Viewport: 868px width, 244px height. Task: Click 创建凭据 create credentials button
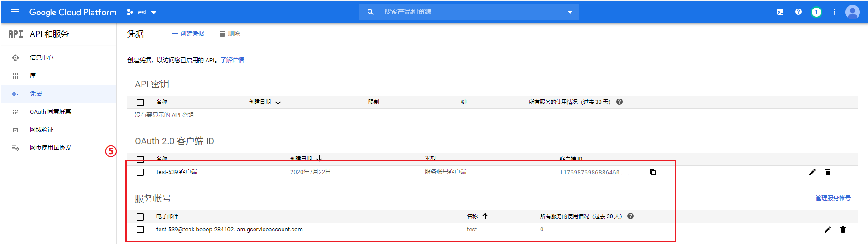[x=188, y=34]
